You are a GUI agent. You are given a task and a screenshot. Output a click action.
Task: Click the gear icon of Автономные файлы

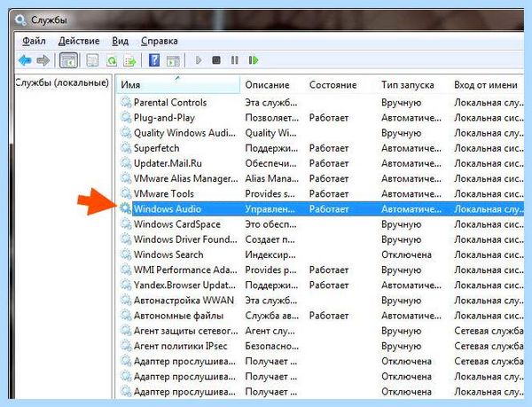click(126, 315)
